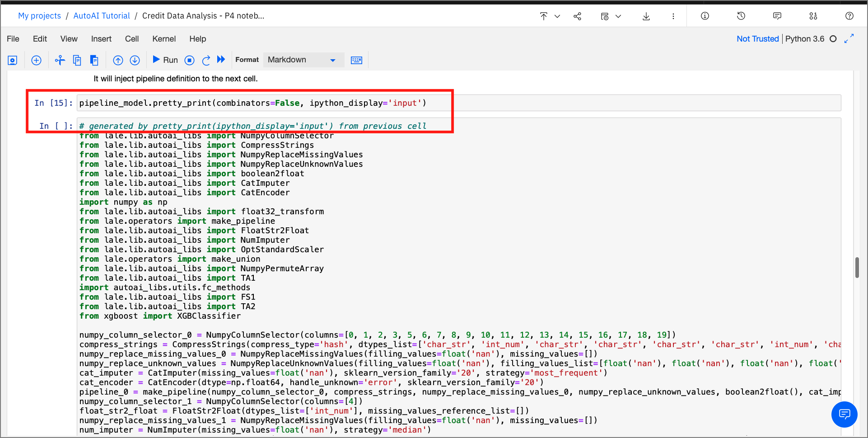Open the keyboard shortcuts panel
Viewport: 868px width, 438px height.
[356, 60]
